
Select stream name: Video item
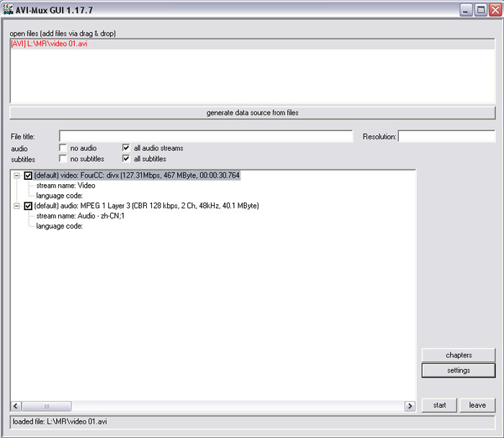[66, 186]
